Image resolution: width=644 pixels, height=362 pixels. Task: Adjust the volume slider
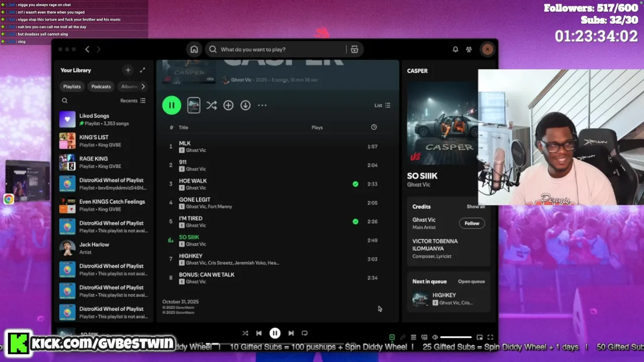tap(456, 337)
